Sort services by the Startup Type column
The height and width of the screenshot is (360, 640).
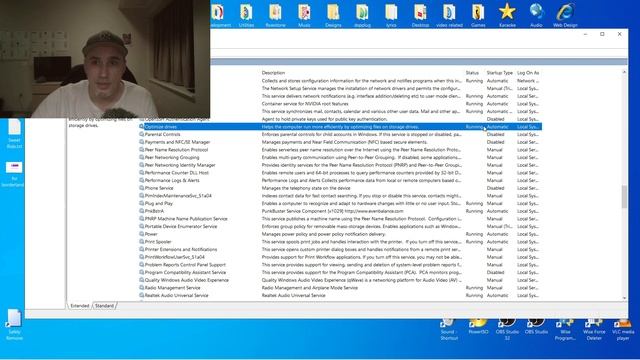(x=500, y=73)
